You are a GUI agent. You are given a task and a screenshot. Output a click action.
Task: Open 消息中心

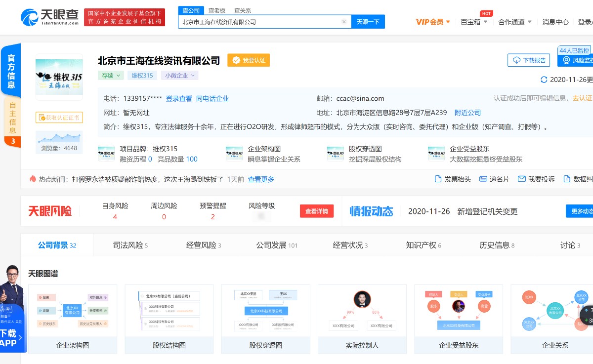(x=555, y=22)
